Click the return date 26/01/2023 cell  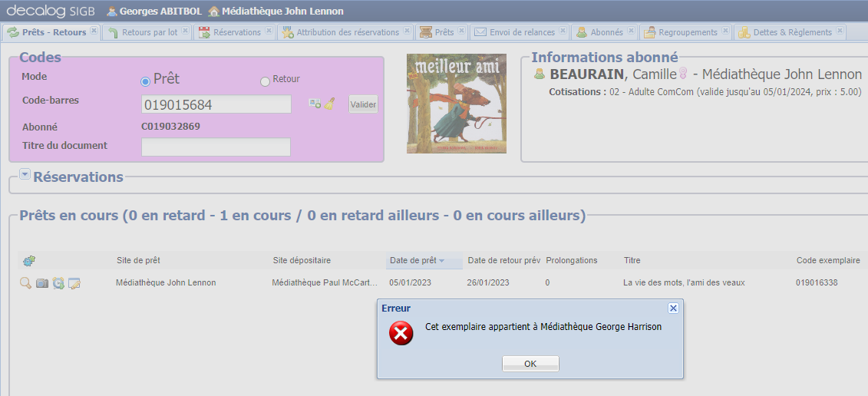coord(487,282)
